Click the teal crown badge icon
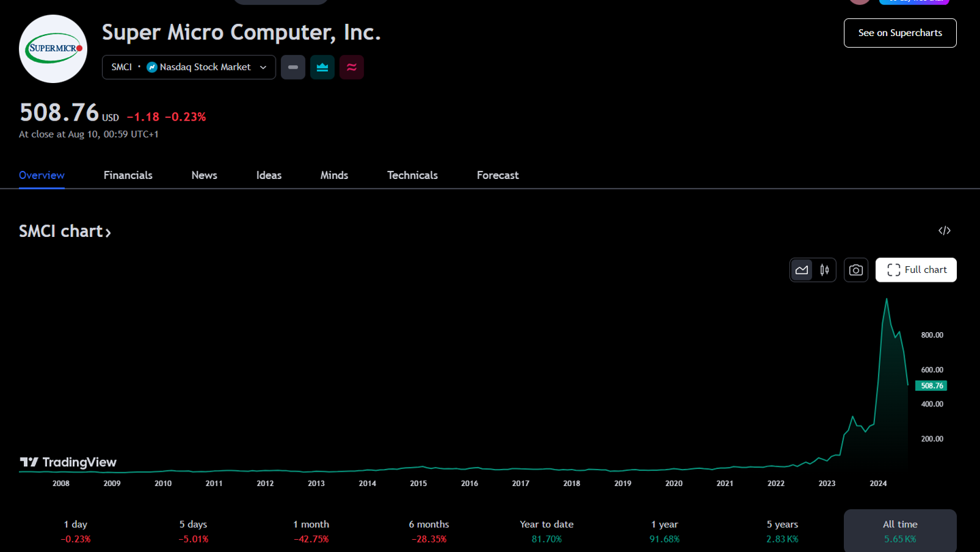This screenshot has height=552, width=980. coord(323,67)
